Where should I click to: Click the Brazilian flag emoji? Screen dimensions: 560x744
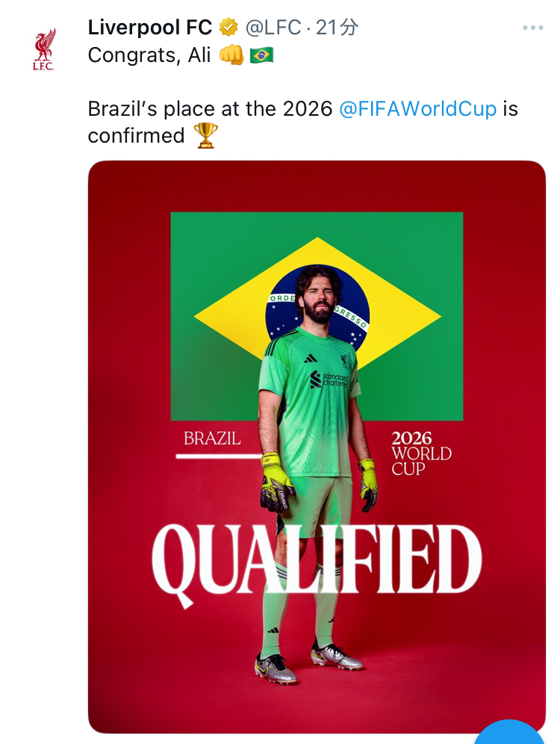click(x=261, y=55)
